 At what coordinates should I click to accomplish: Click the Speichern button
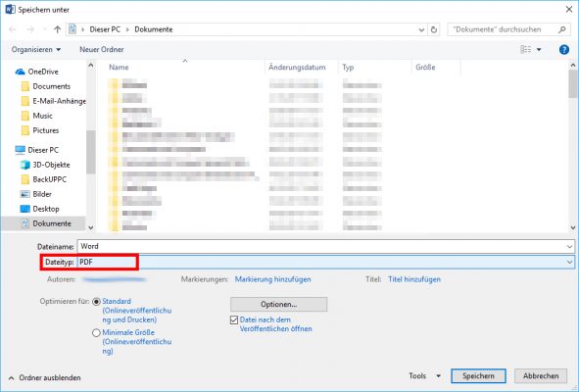478,376
